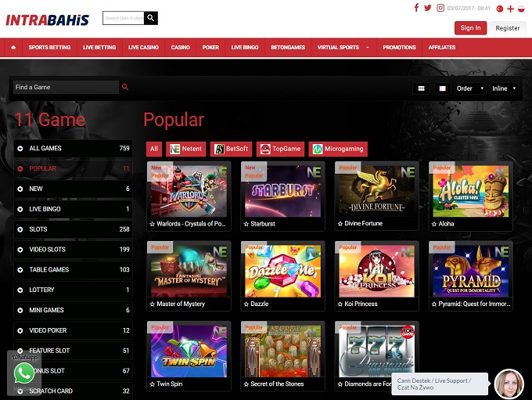Switch to the grid view layout icon
This screenshot has height=400, width=532.
tap(422, 88)
